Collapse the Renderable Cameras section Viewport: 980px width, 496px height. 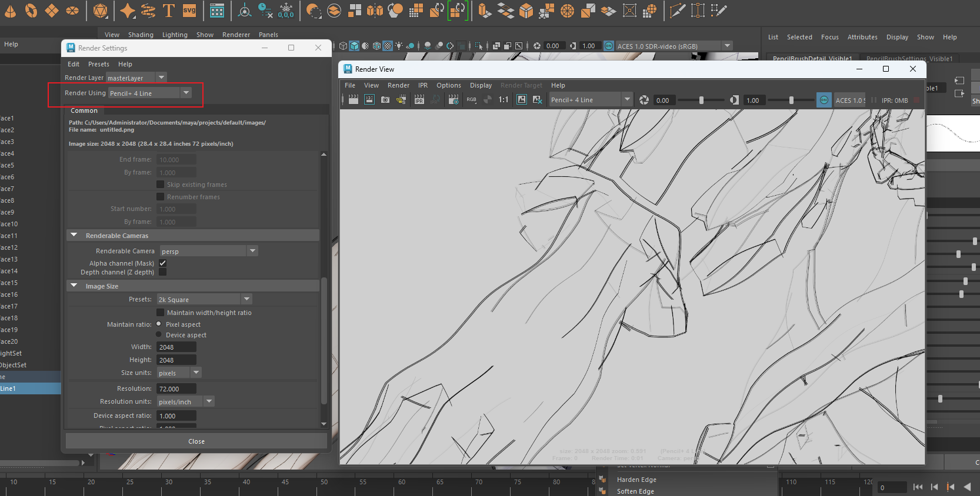[74, 235]
